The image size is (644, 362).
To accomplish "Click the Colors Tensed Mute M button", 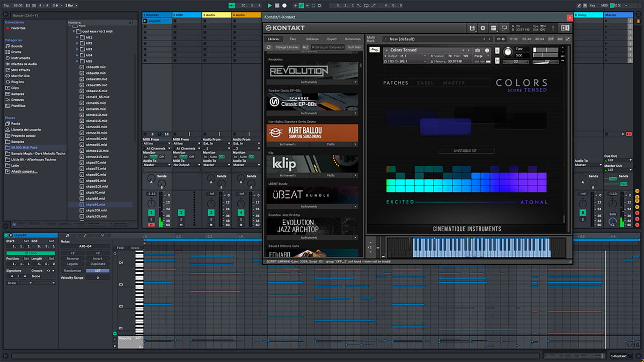I will 496,61.
